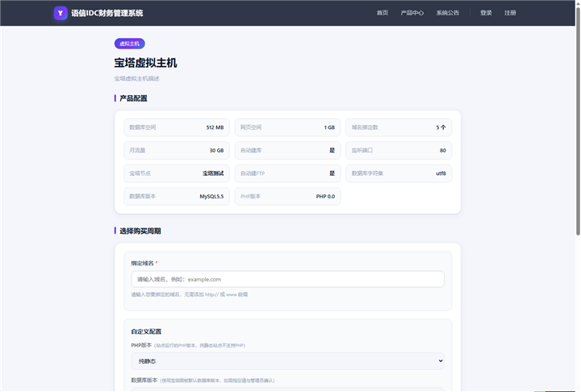Select the 宝塔测试 node value
This screenshot has width=581, height=392.
(213, 173)
